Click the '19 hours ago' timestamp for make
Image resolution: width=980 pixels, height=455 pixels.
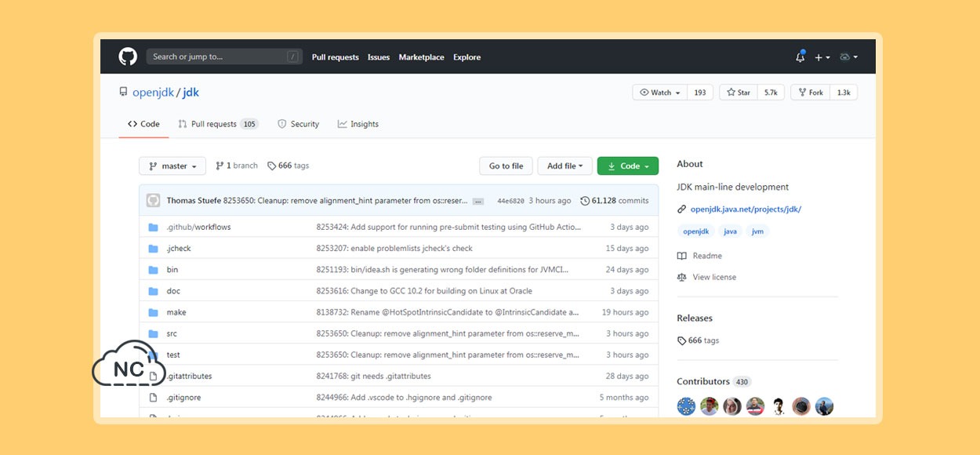click(x=625, y=312)
